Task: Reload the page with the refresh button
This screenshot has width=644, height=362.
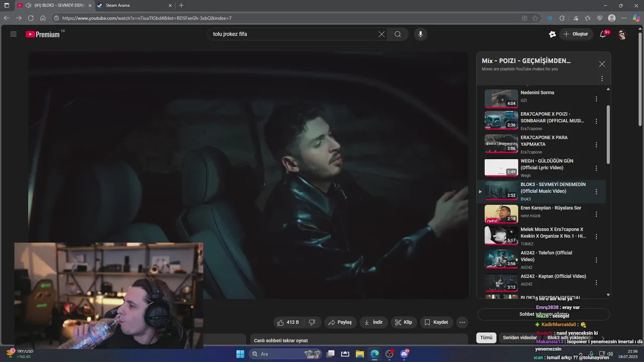Action: pyautogui.click(x=31, y=18)
